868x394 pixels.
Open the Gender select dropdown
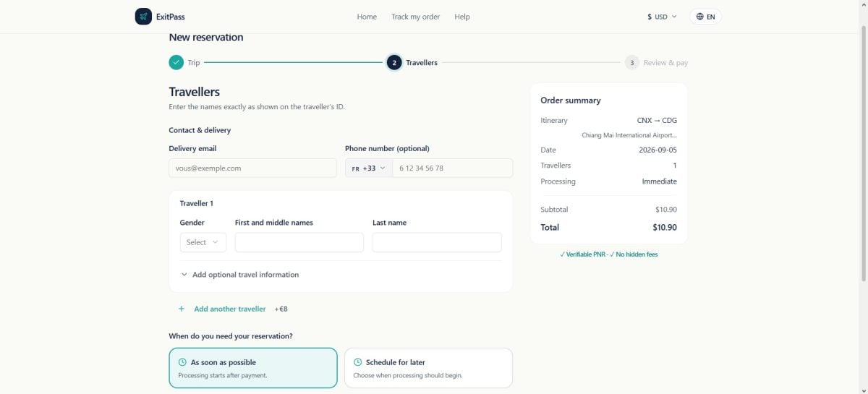tap(203, 242)
